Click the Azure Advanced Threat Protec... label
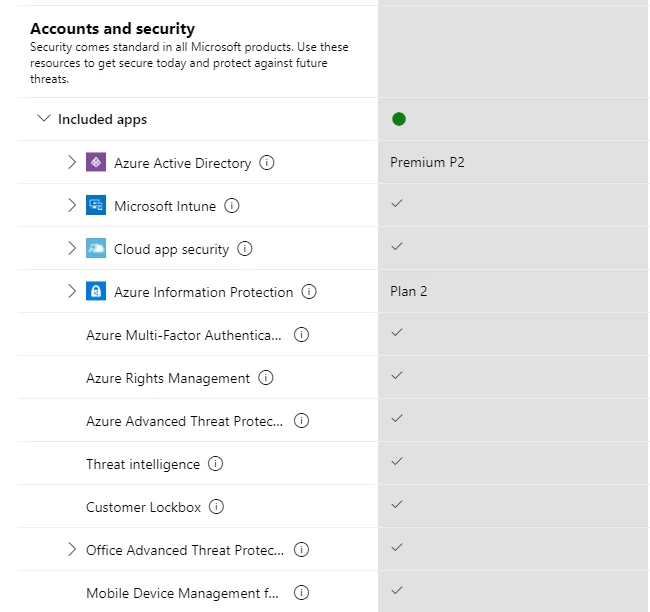Image resolution: width=650 pixels, height=612 pixels. [x=184, y=421]
